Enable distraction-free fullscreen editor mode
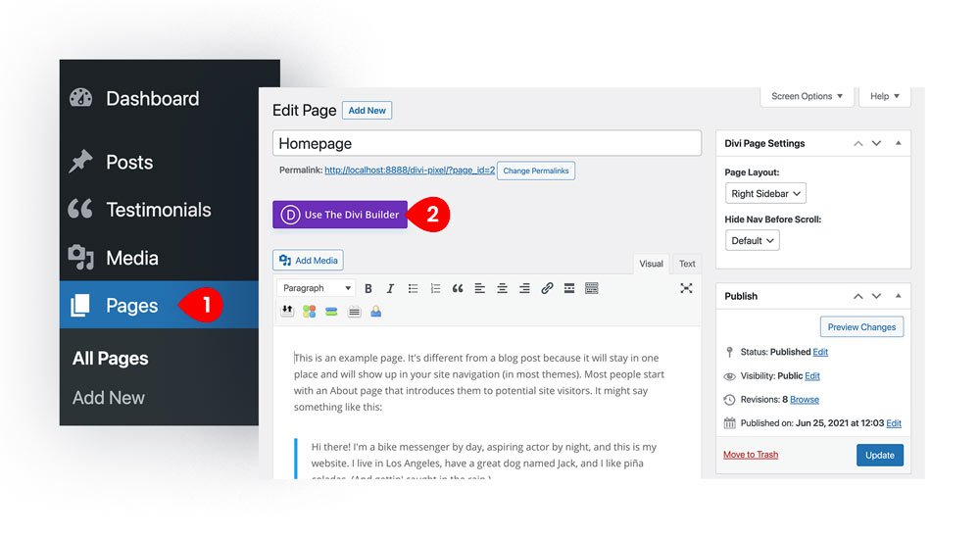The image size is (980, 538). [x=686, y=288]
